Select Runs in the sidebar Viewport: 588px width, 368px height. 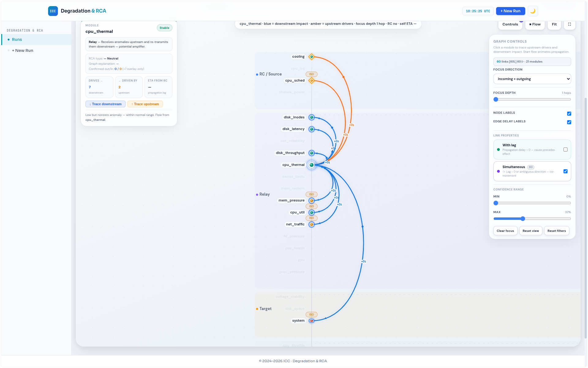coord(17,39)
